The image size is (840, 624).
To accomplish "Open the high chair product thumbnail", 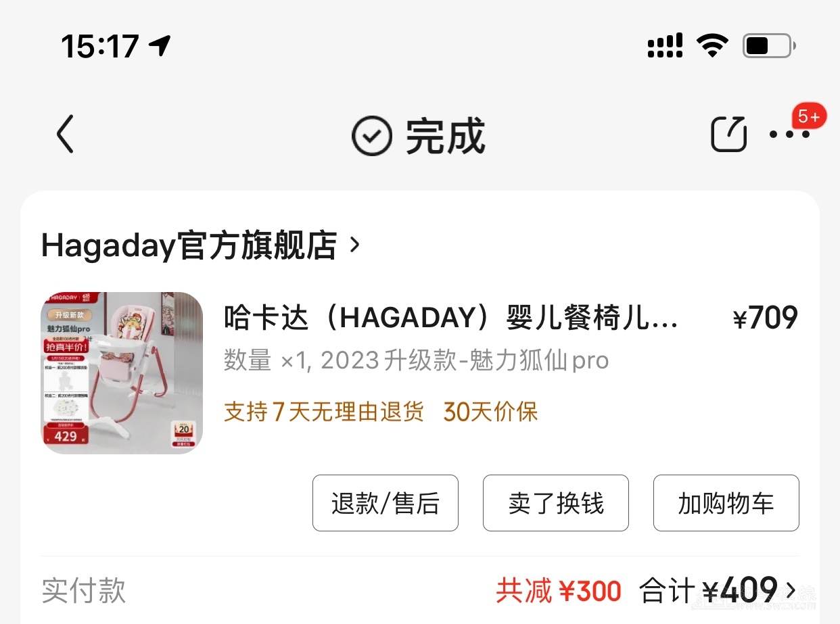I will click(x=122, y=373).
